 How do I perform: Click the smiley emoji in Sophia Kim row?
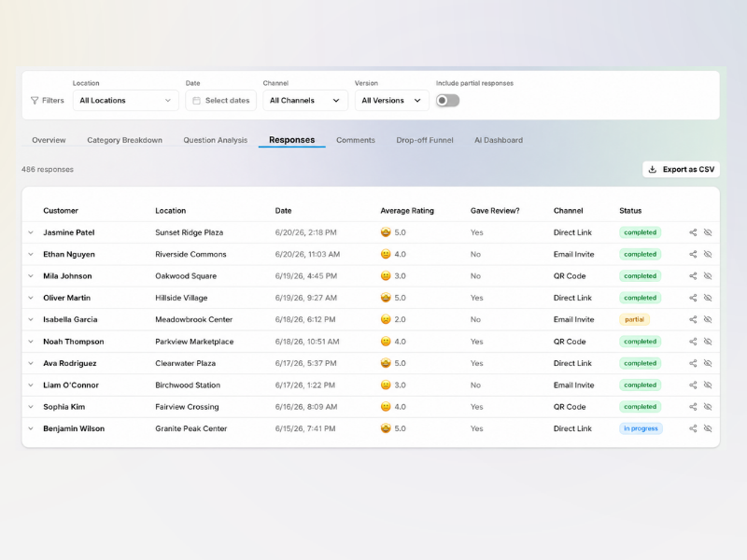click(386, 407)
